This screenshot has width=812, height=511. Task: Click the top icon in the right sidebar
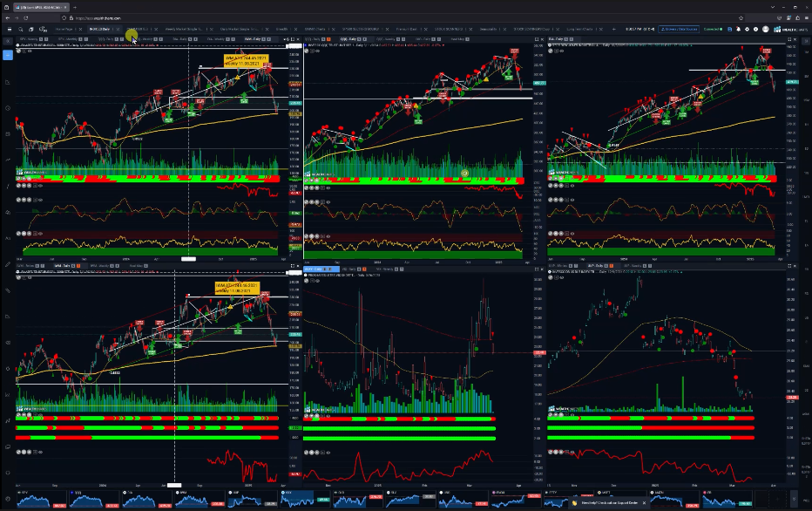click(806, 41)
